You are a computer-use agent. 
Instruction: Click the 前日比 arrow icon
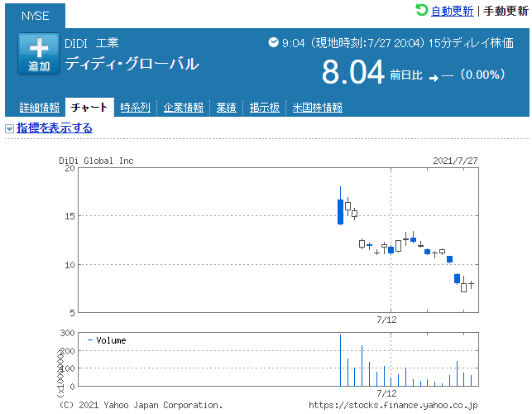pos(434,79)
